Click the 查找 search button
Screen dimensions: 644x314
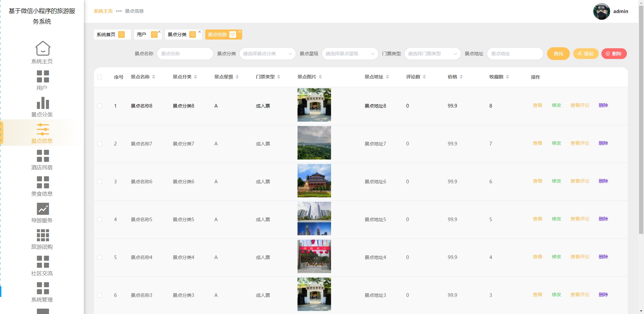558,54
